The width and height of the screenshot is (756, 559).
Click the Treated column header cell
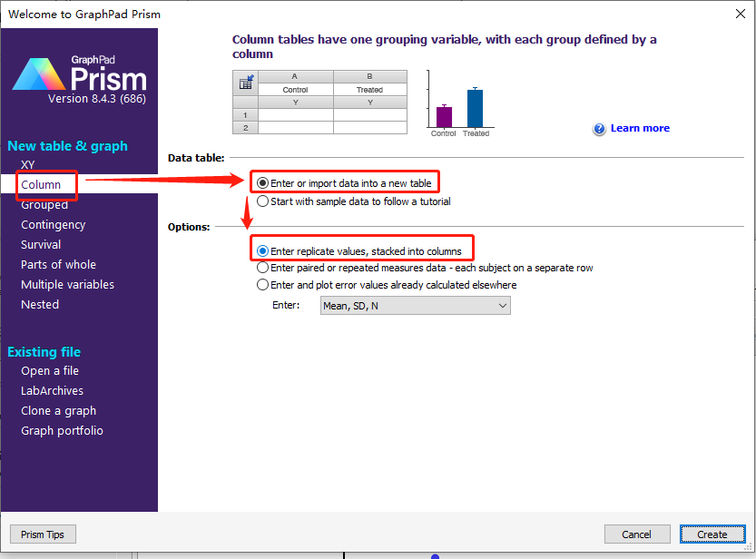coord(369,90)
